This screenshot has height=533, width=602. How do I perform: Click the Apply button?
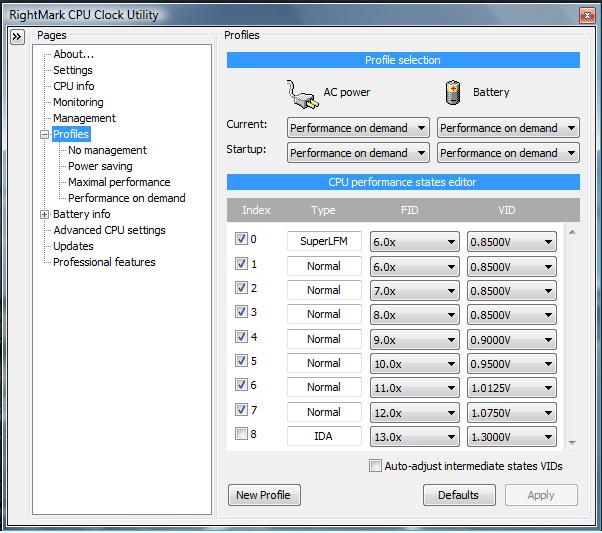pyautogui.click(x=541, y=495)
